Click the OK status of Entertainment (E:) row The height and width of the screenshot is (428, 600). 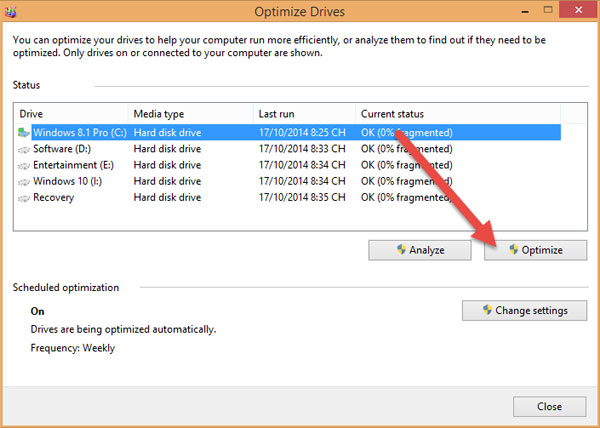(406, 165)
